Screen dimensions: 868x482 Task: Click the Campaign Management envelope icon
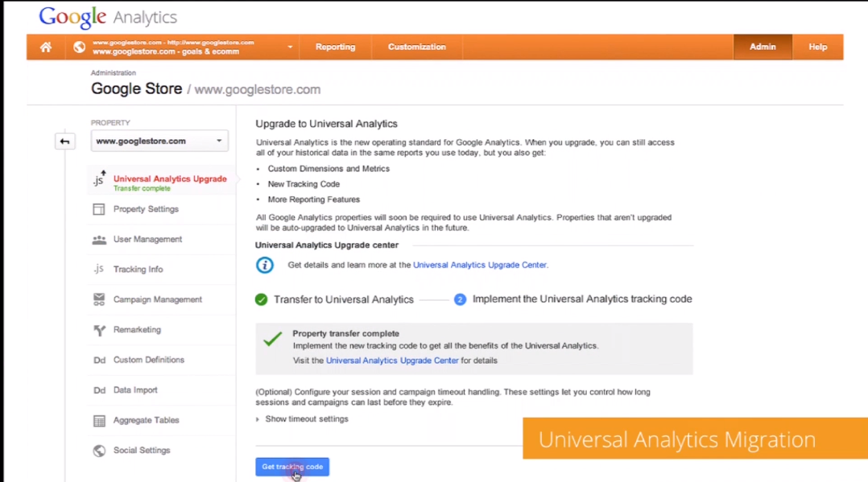pos(99,299)
